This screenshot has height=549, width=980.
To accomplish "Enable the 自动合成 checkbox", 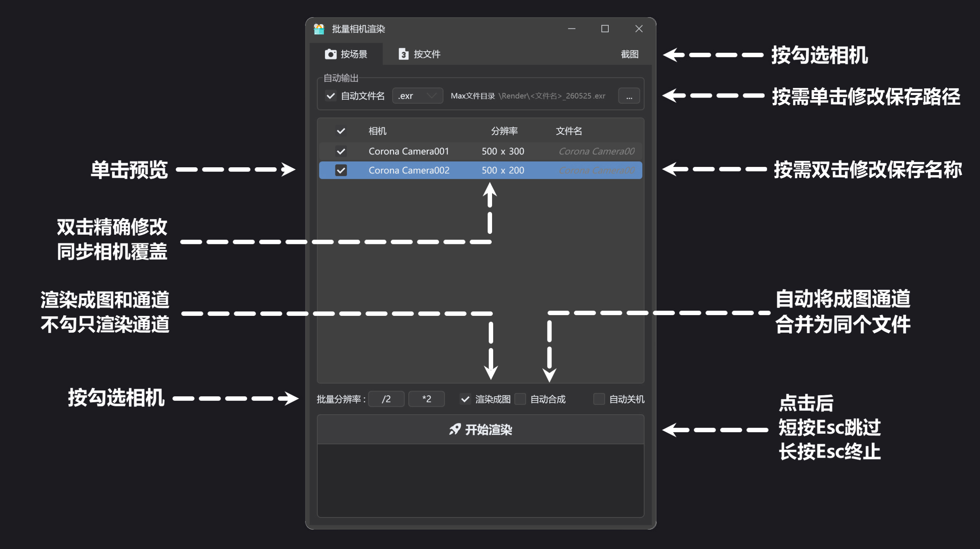I will [520, 399].
